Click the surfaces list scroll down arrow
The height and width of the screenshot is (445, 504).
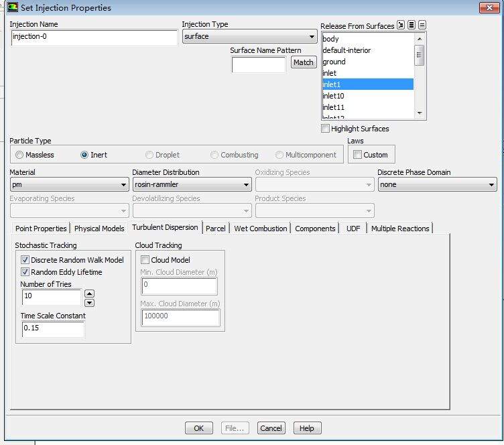[419, 113]
